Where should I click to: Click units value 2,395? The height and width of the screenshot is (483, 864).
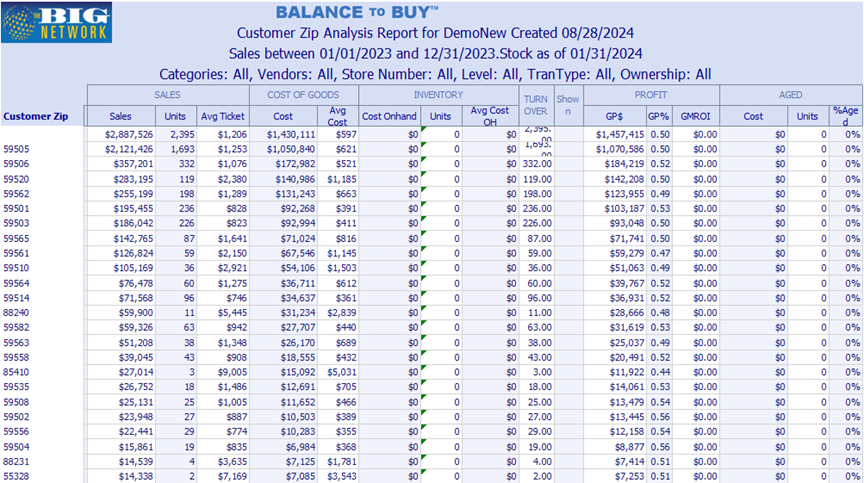tap(182, 134)
